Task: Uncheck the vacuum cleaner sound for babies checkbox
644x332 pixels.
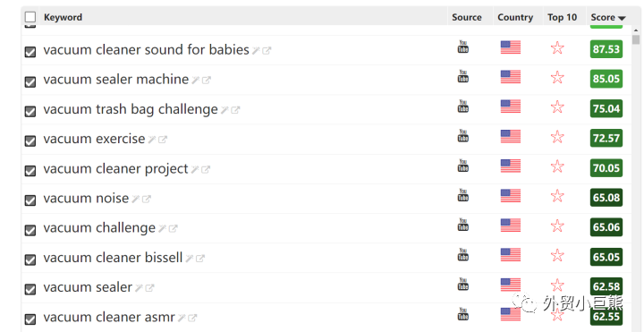Action: (30, 52)
